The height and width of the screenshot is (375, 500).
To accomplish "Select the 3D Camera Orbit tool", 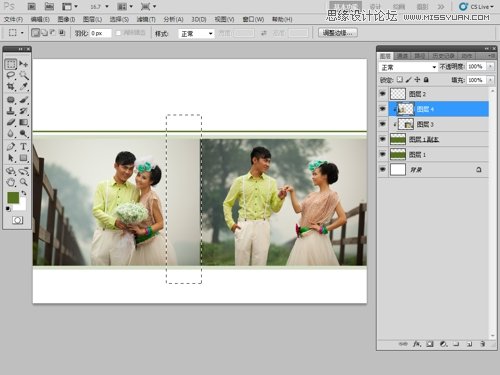I will tap(24, 171).
